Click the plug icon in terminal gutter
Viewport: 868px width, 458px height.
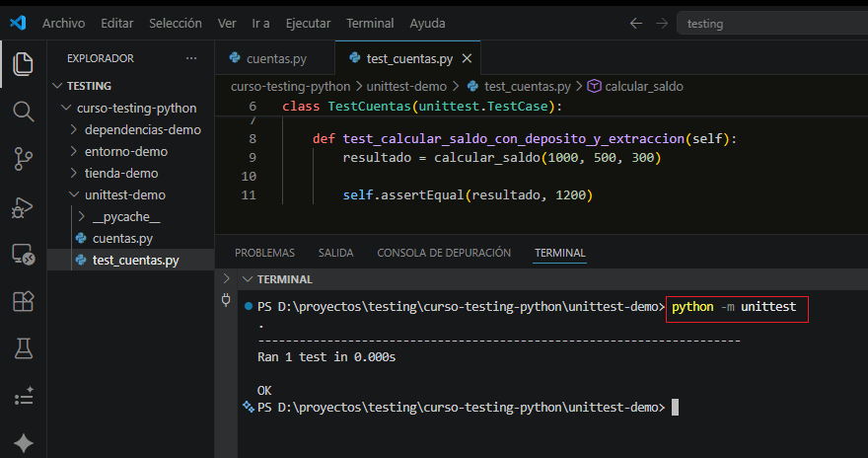(x=226, y=300)
